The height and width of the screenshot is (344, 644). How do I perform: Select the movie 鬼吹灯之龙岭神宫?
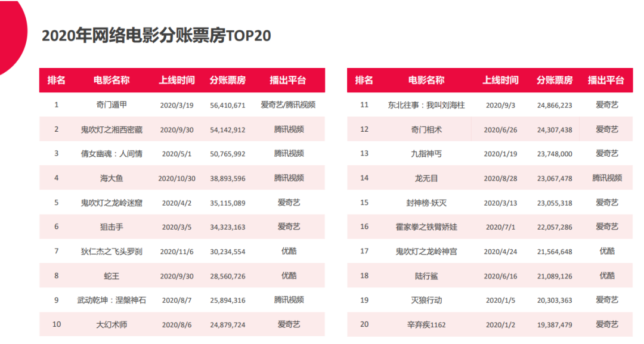point(426,252)
